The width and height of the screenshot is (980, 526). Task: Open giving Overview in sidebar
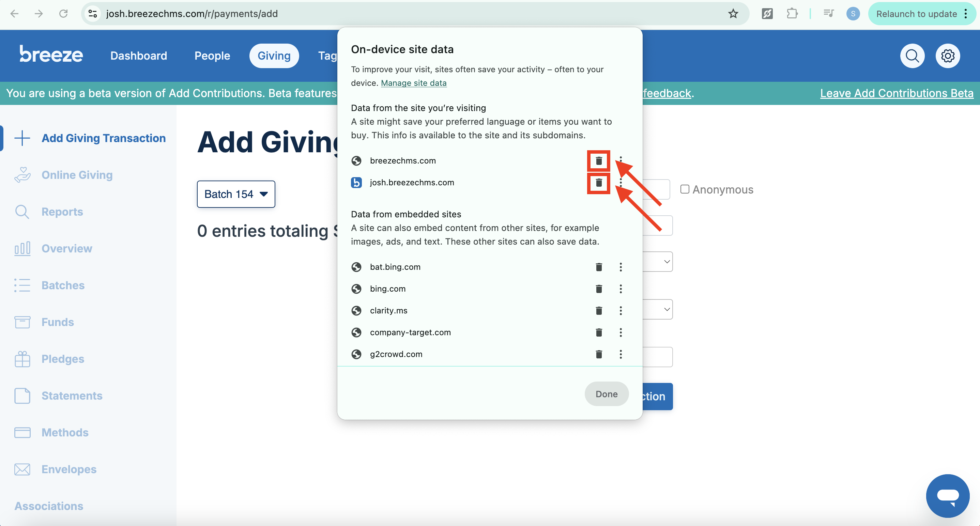53,249
